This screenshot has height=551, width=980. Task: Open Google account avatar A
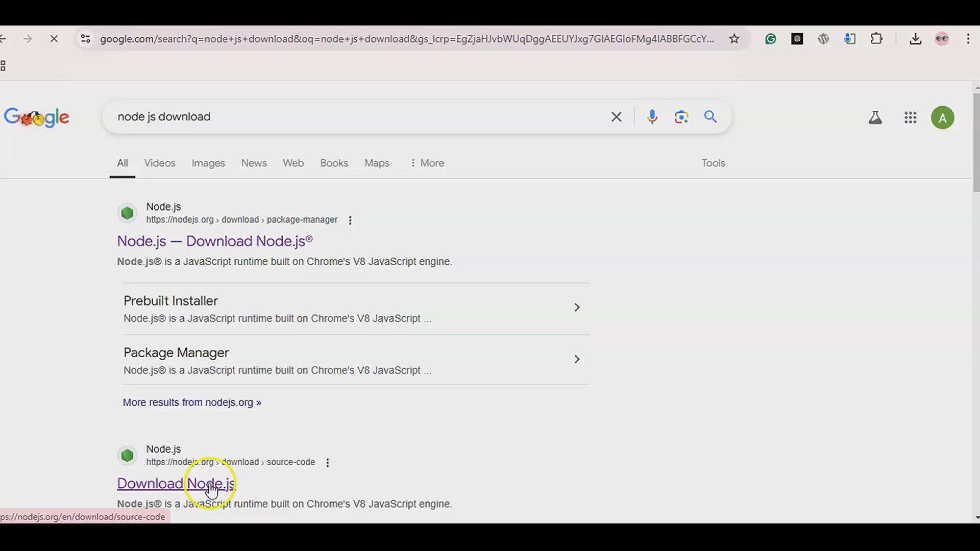coord(943,118)
